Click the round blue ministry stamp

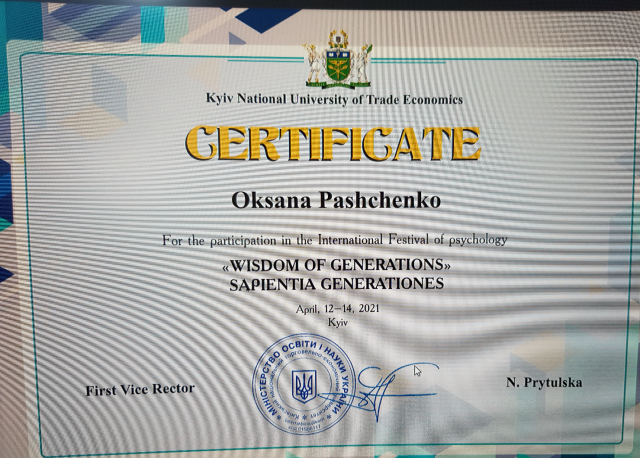pyautogui.click(x=304, y=385)
